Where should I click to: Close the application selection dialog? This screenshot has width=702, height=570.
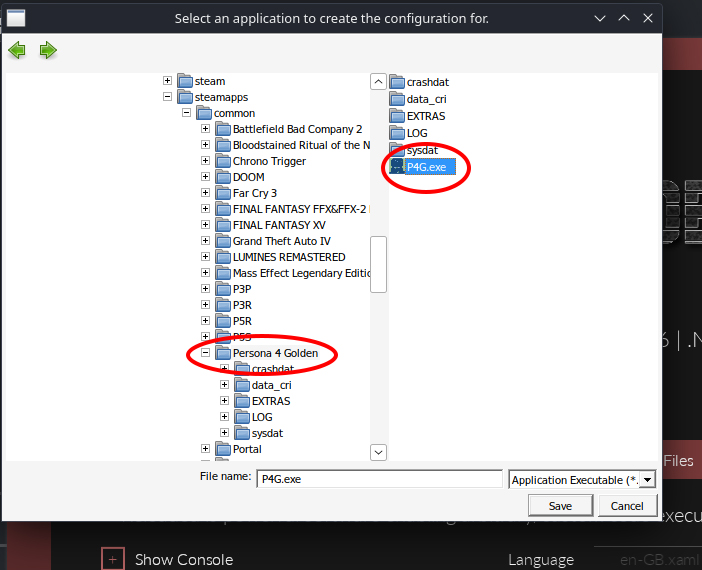coord(648,18)
